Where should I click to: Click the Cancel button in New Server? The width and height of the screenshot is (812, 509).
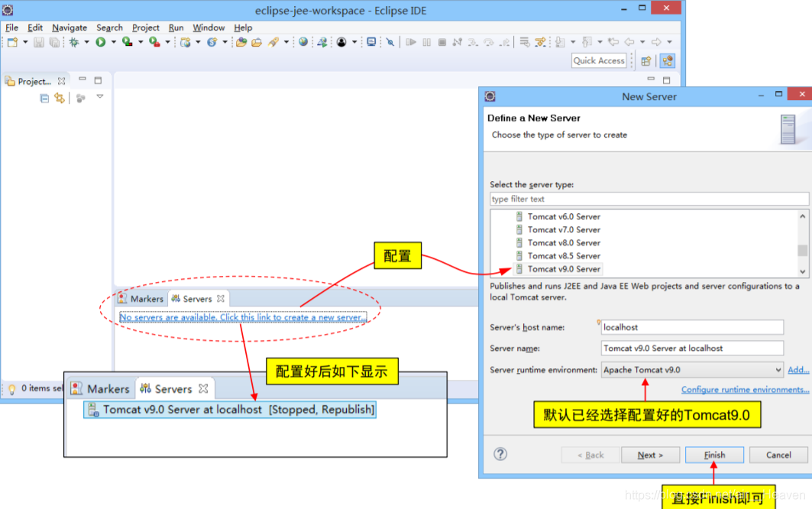tap(778, 455)
